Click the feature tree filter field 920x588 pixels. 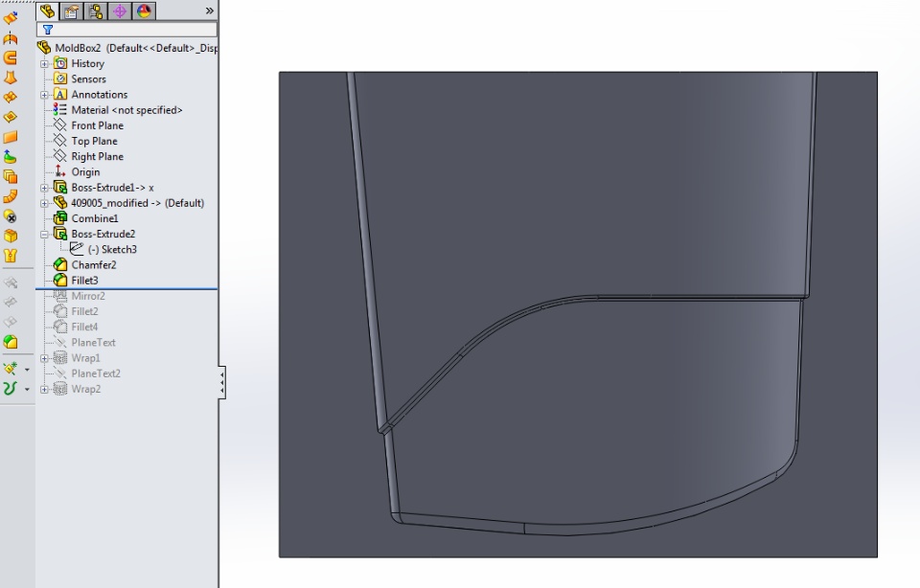(126, 30)
